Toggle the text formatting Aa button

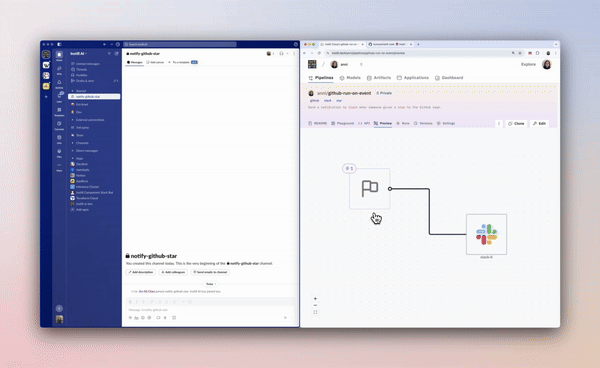pyautogui.click(x=136, y=318)
